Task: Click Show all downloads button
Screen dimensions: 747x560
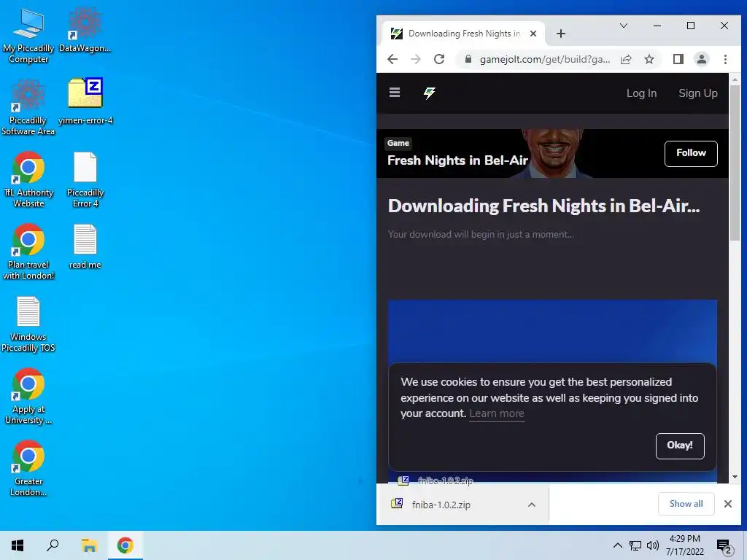Action: click(x=686, y=504)
